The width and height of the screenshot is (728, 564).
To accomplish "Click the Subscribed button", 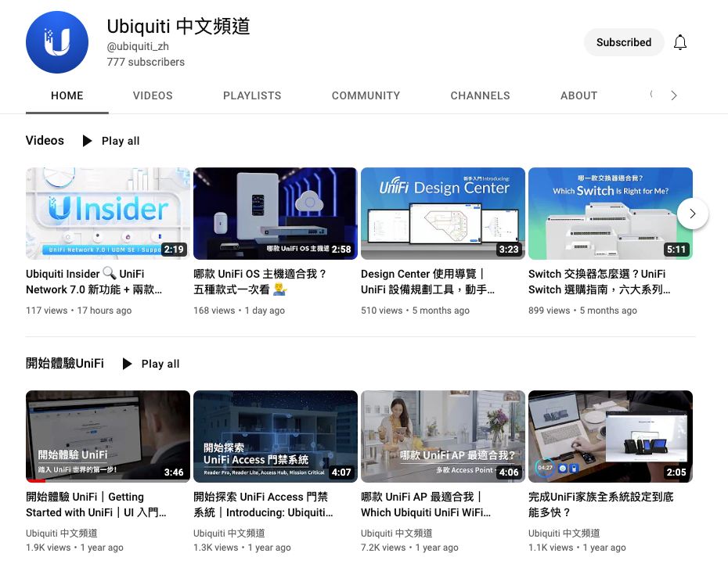I will tap(624, 42).
